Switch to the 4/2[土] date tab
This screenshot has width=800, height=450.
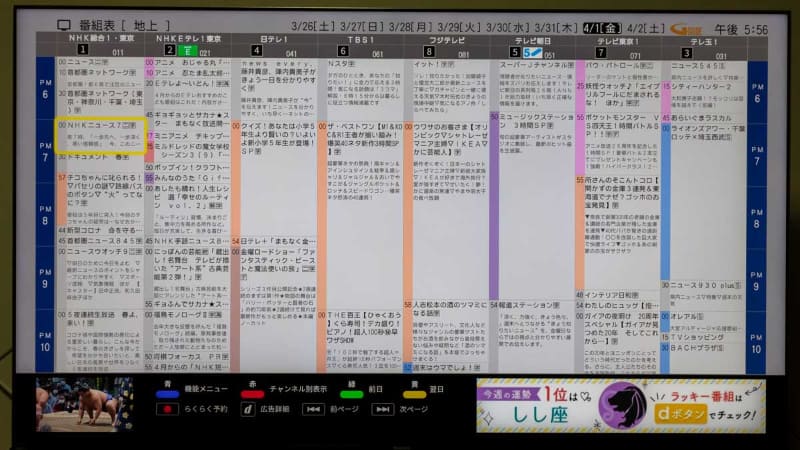[x=646, y=29]
